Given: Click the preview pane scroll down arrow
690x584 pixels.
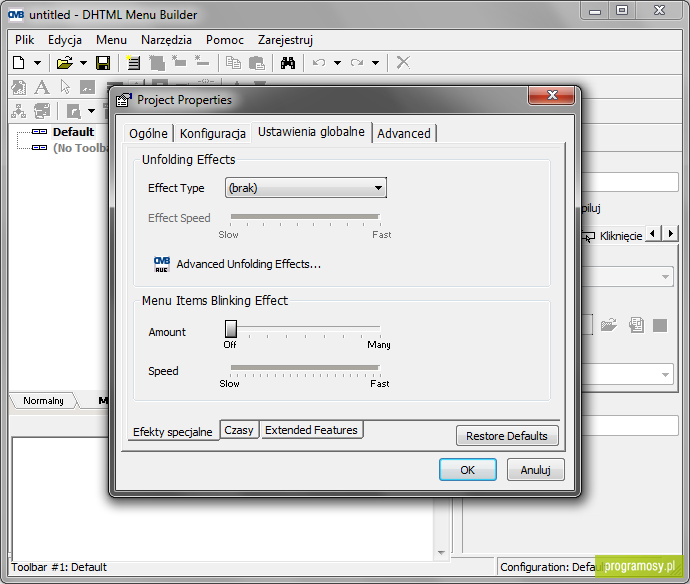Looking at the screenshot, I should point(441,553).
